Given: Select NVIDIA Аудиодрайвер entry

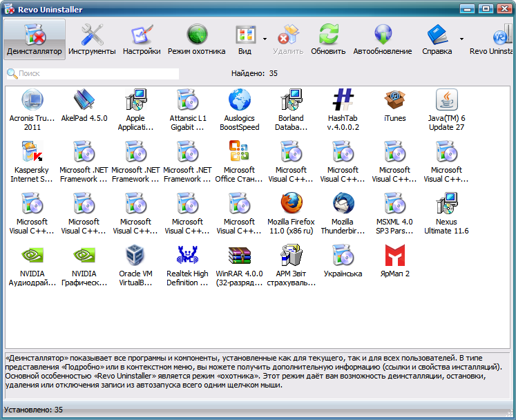Looking at the screenshot, I should point(32,265).
